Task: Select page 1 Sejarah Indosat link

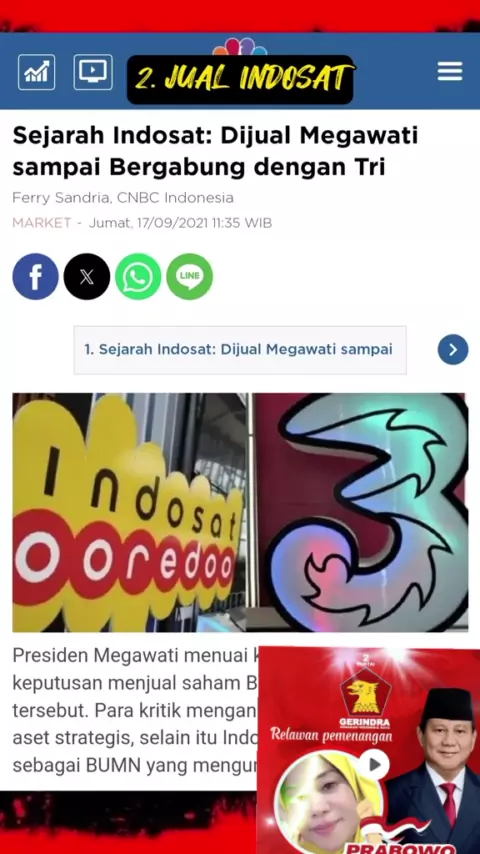Action: coord(240,350)
